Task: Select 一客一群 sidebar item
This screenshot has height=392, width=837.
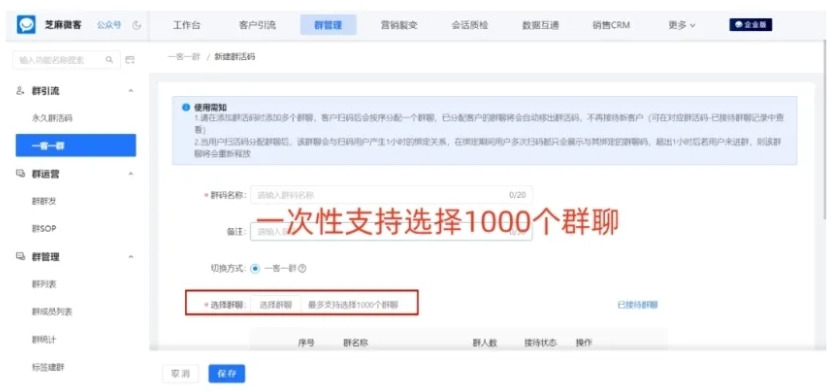Action: (x=76, y=145)
